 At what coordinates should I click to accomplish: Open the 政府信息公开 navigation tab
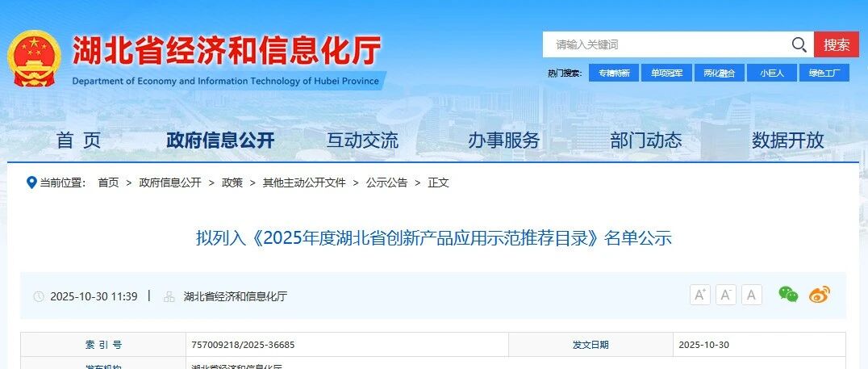pos(220,140)
